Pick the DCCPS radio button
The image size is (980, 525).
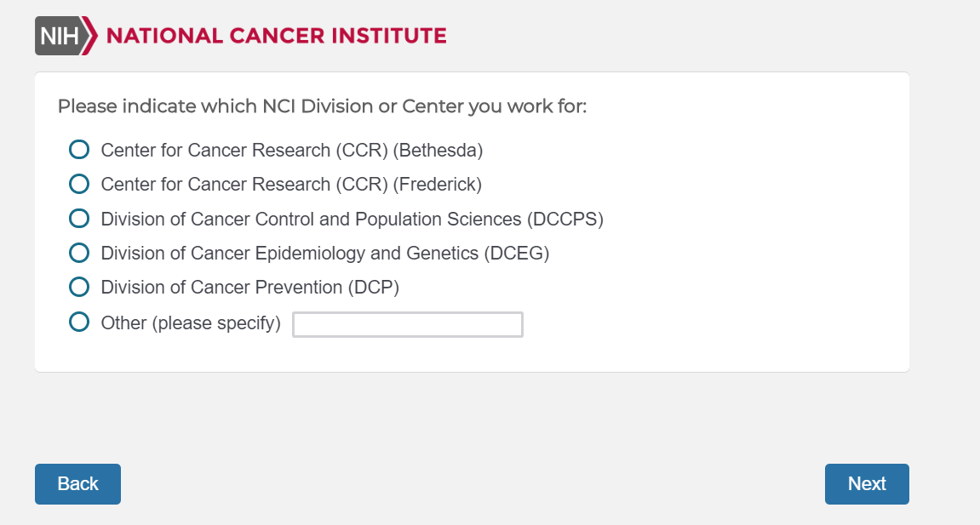point(79,219)
